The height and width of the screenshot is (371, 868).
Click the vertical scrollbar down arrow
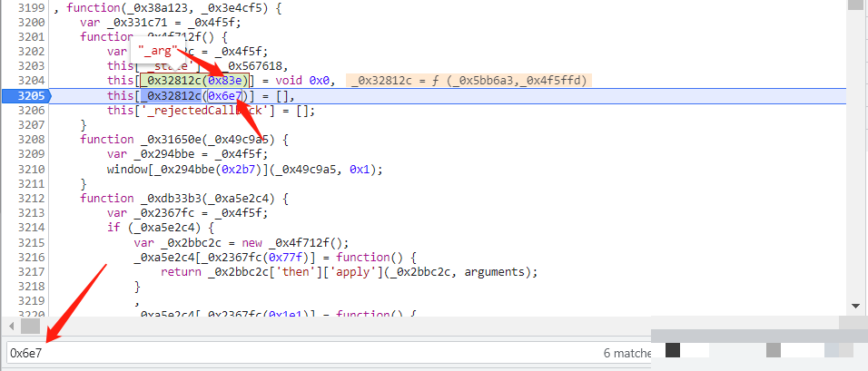click(x=854, y=307)
